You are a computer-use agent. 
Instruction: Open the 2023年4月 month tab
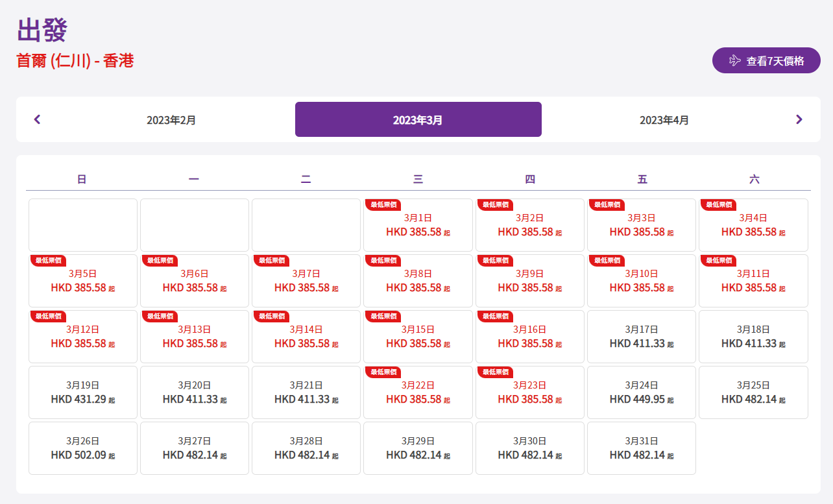coord(664,120)
